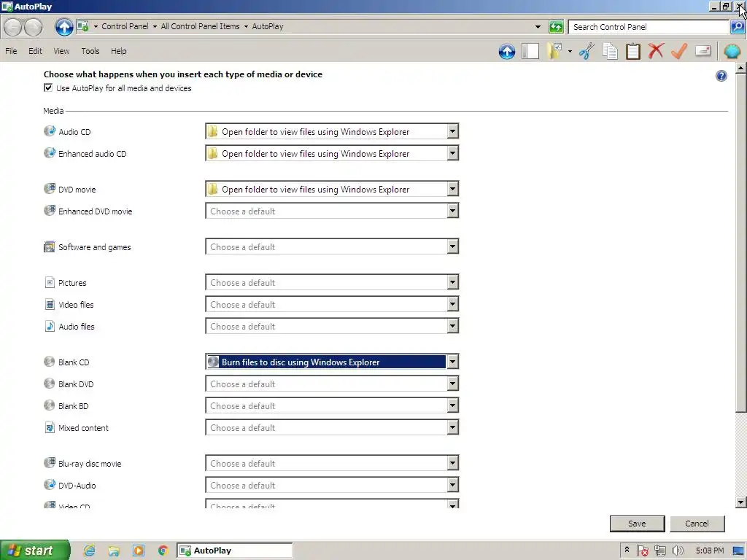Viewport: 747px width, 560px height.
Task: Click the 5:08 PM clock
Action: [709, 551]
